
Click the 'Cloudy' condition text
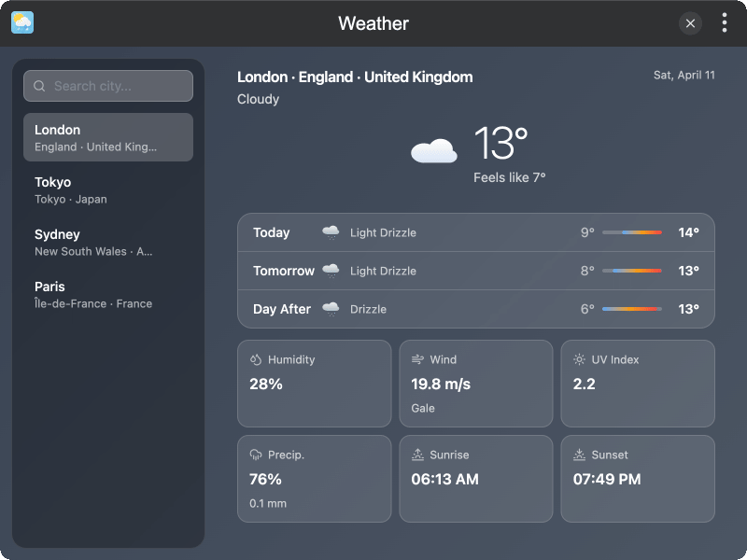click(259, 100)
